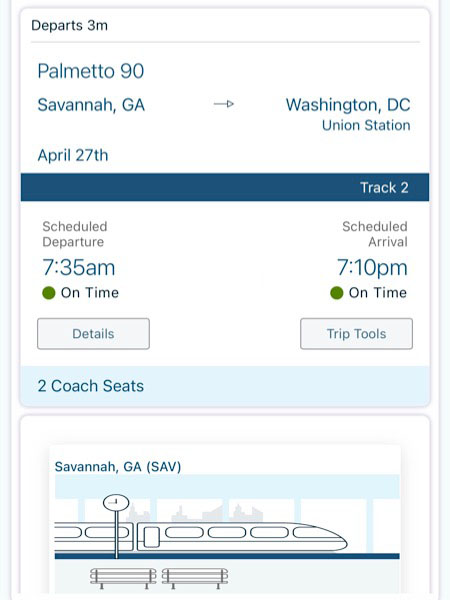Tap the Palmetto 90 train name
Viewport: 450px width, 600px height.
(91, 71)
